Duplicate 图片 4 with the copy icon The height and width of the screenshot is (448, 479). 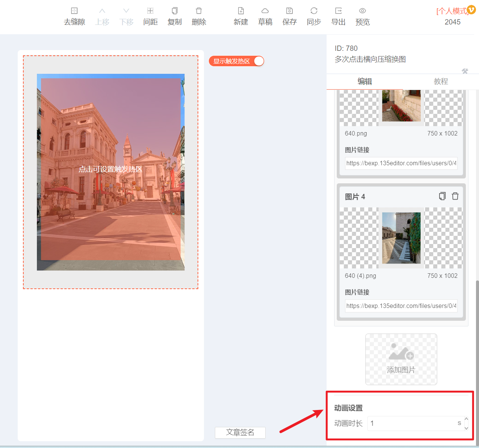443,196
